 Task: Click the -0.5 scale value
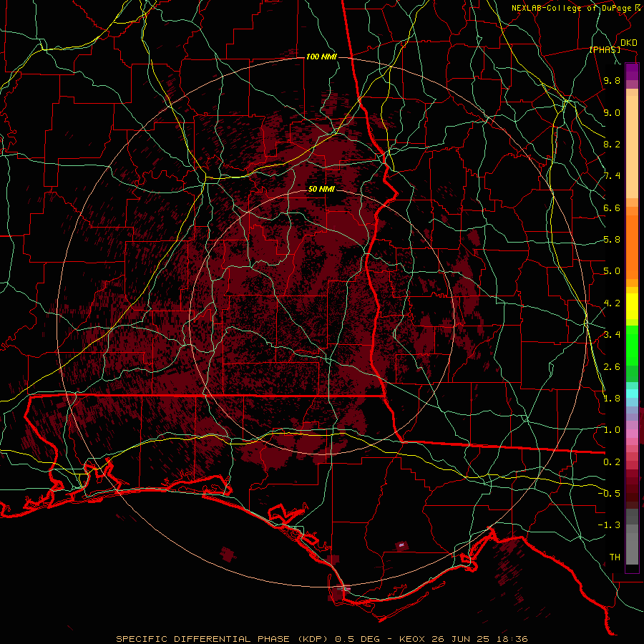click(x=609, y=494)
